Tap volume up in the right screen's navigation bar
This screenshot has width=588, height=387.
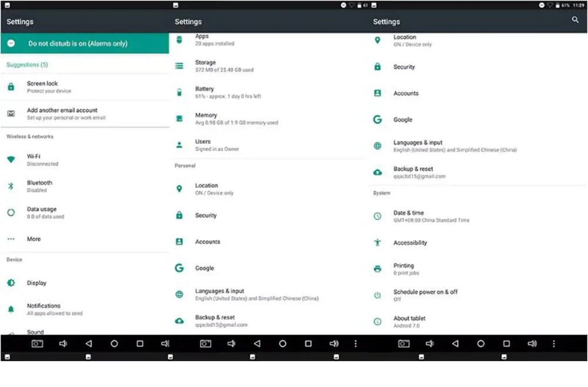tap(532, 344)
